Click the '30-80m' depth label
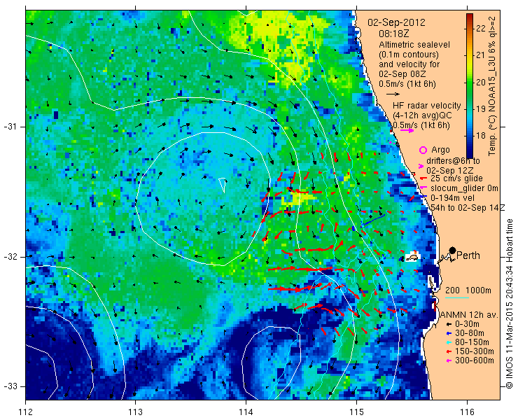The height and width of the screenshot is (420, 518). [470, 333]
